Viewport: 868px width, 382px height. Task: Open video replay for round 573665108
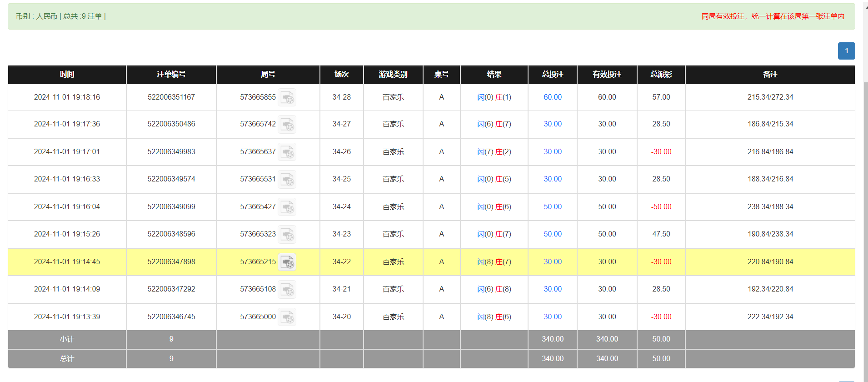tap(287, 289)
